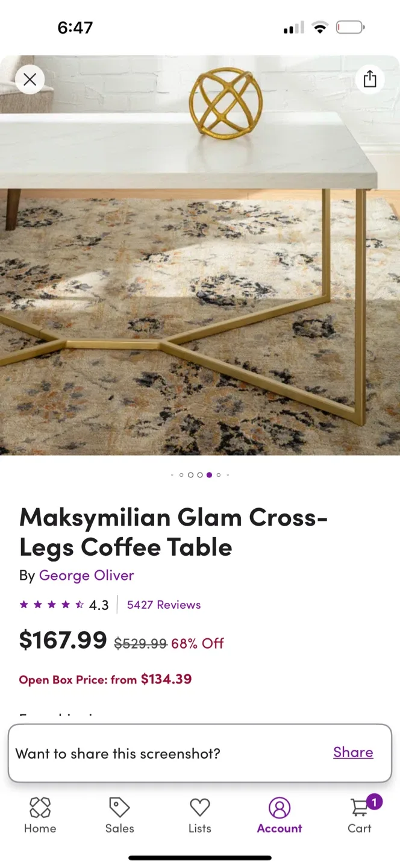Screen dimensions: 400x868
Task: Tap the cart item count badge
Action: click(374, 802)
